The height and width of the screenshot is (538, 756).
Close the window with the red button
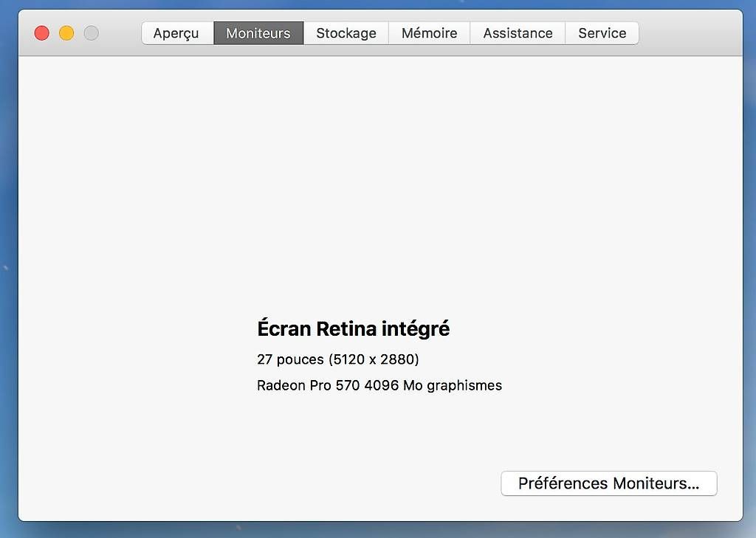point(42,33)
